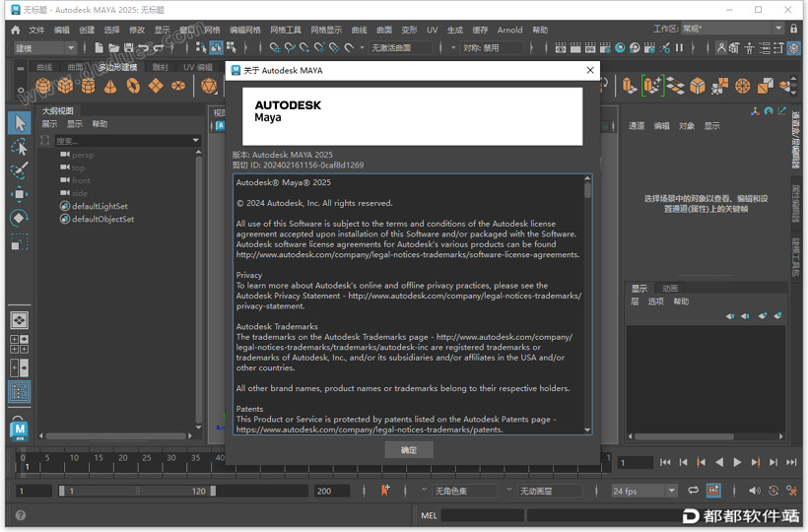
Task: Click the Save Scene floppy icon
Action: pos(128,48)
